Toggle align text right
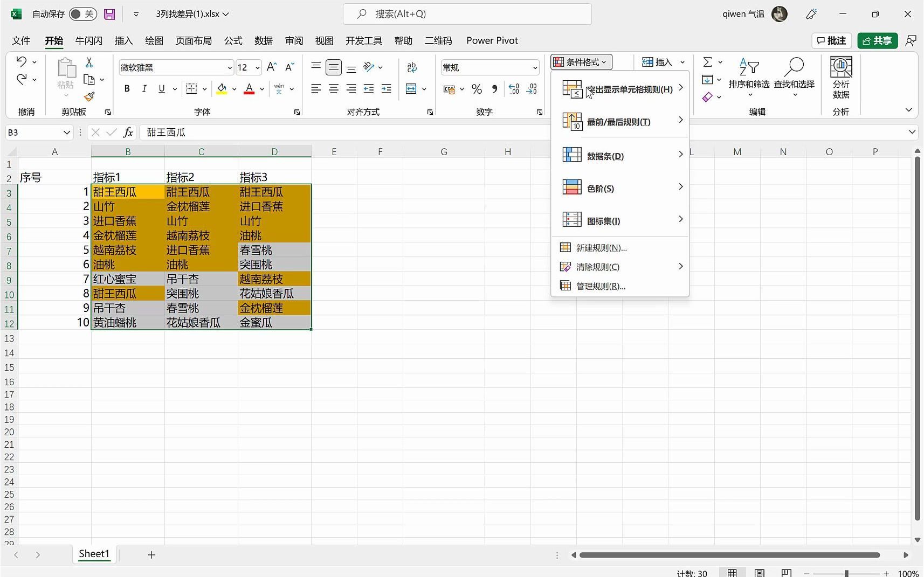The height and width of the screenshot is (577, 924). 351,89
